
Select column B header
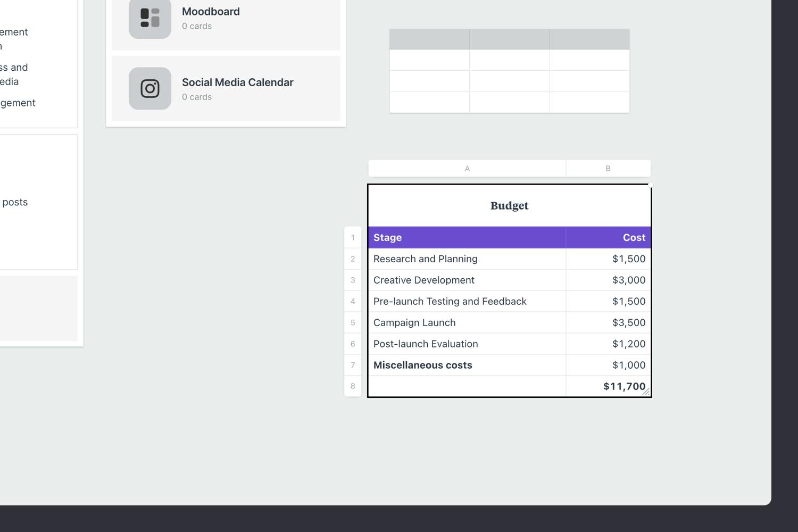coord(608,169)
